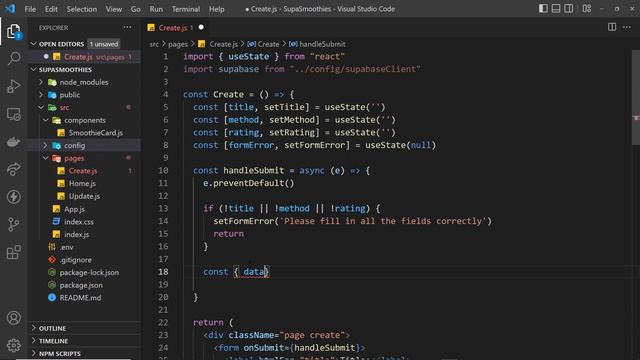
Task: Collapse the src folder
Action: 64,107
